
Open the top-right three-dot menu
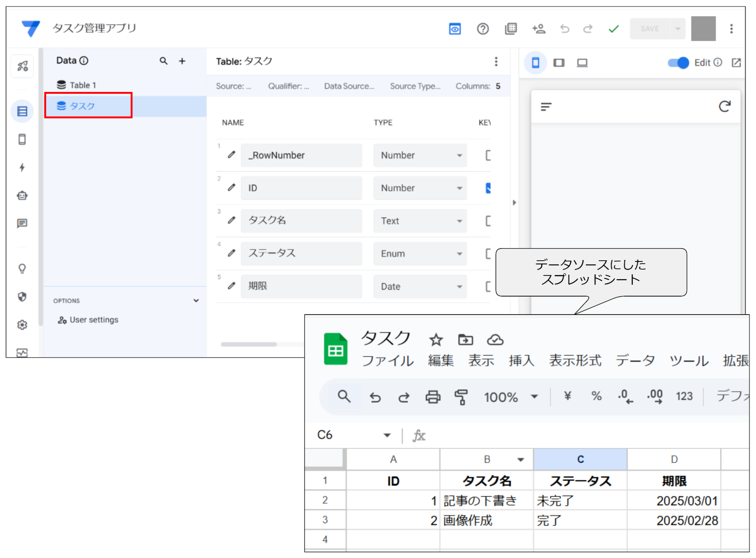[x=731, y=29]
